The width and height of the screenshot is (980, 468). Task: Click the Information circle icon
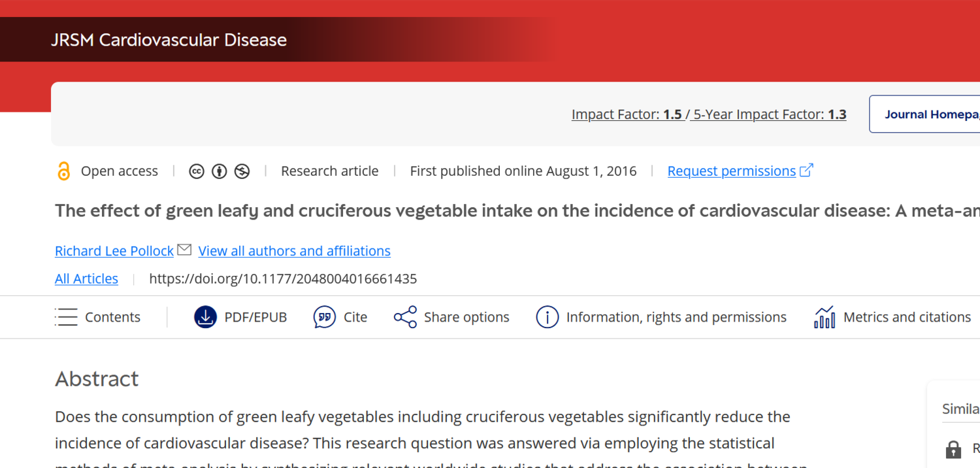point(547,317)
